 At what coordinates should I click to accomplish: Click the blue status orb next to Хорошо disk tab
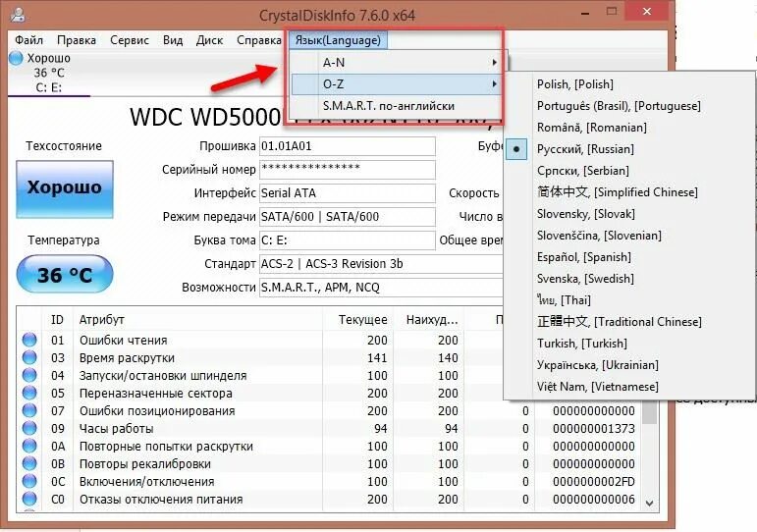(16, 58)
